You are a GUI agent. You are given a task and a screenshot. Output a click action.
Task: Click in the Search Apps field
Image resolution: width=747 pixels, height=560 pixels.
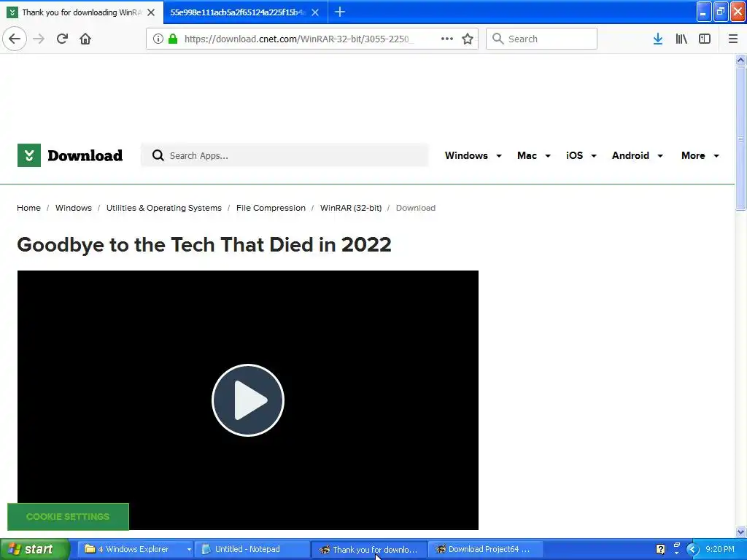pos(285,155)
